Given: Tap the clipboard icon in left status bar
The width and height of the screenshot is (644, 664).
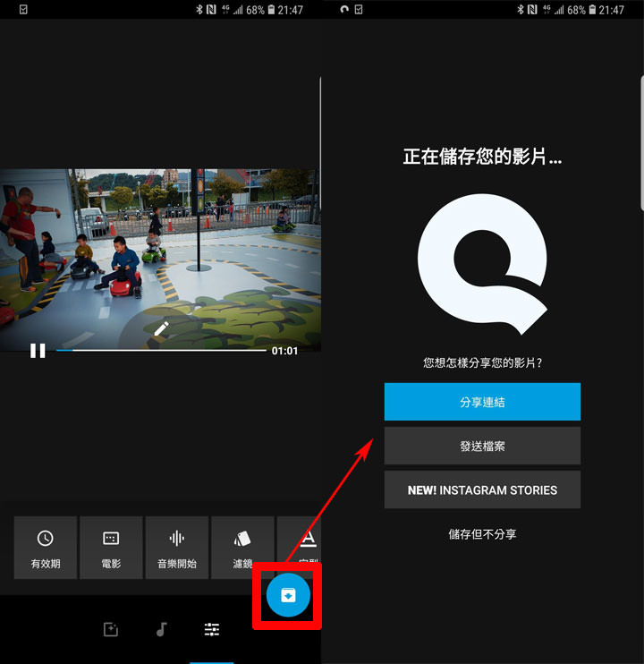Looking at the screenshot, I should (23, 9).
